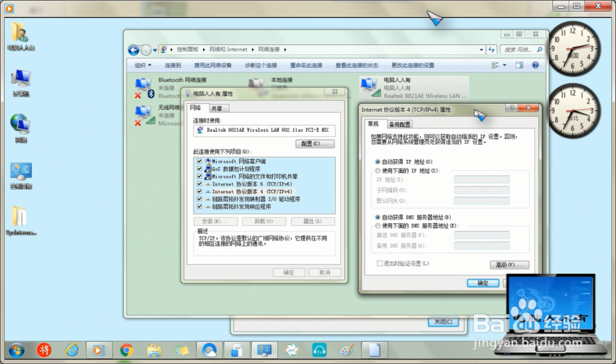The height and width of the screenshot is (364, 616).
Task: Open the 计算机 computer desktop icon
Action: [21, 83]
